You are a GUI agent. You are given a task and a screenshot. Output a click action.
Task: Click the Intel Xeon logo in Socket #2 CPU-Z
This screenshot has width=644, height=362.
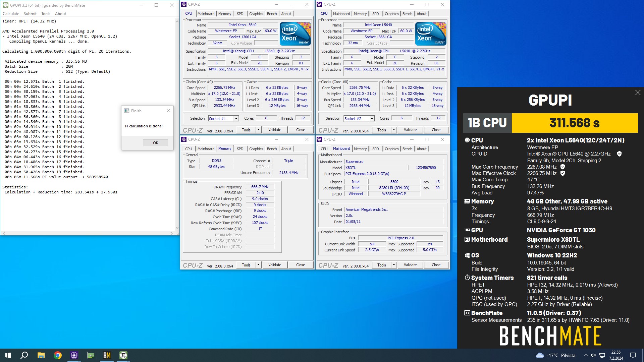(431, 34)
